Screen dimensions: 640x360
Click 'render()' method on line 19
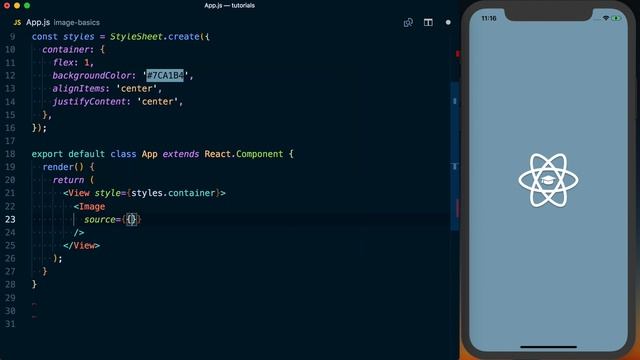[x=63, y=167]
